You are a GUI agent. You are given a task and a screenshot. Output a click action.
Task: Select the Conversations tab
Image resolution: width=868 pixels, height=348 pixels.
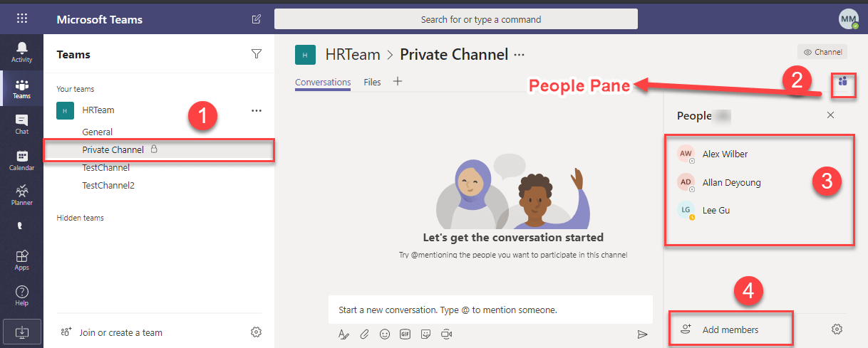pyautogui.click(x=323, y=83)
